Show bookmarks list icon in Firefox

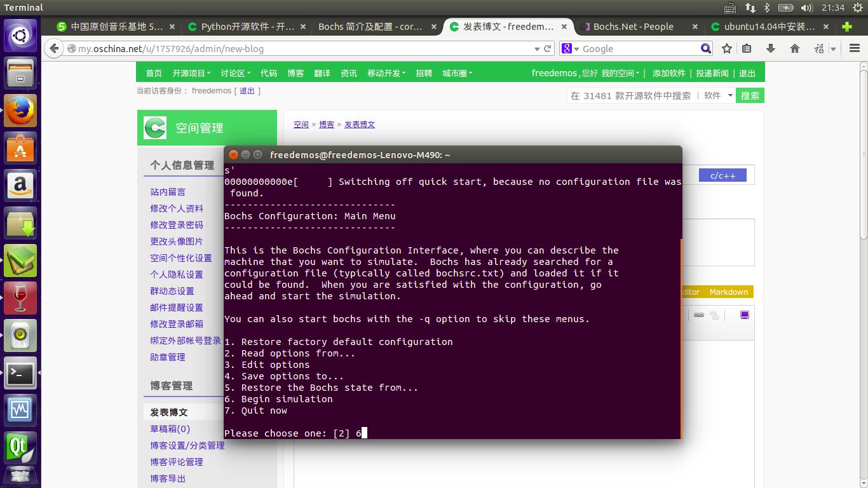point(747,48)
